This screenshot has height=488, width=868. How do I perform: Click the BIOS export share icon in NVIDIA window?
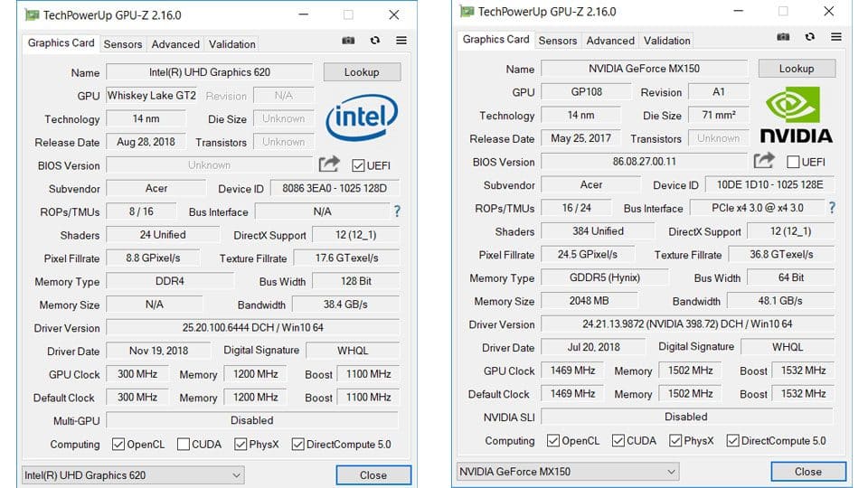(764, 161)
